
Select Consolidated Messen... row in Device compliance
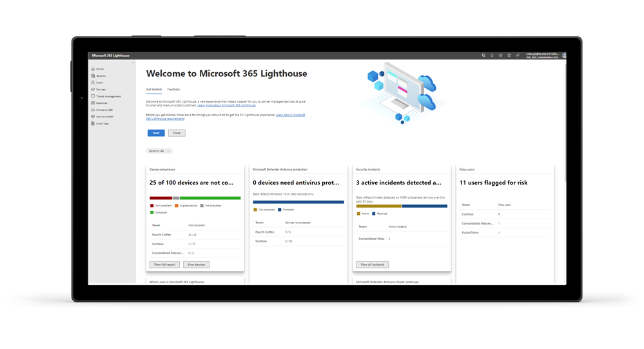click(195, 254)
